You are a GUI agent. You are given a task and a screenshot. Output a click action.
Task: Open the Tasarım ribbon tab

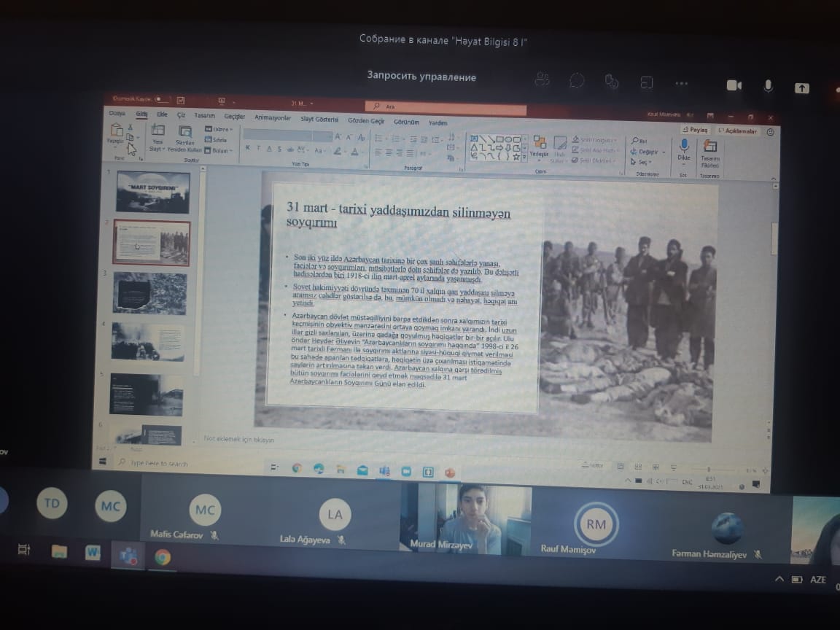click(x=204, y=115)
